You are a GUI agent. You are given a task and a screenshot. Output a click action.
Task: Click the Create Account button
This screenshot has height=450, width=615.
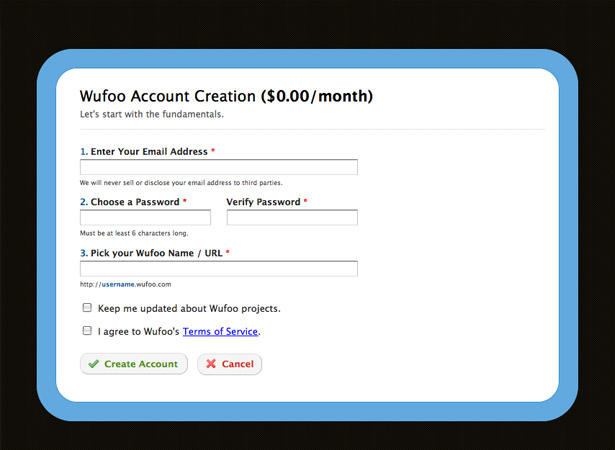134,364
